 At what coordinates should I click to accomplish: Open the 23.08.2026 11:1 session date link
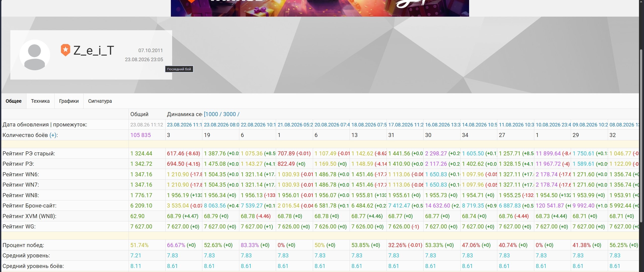tap(184, 125)
